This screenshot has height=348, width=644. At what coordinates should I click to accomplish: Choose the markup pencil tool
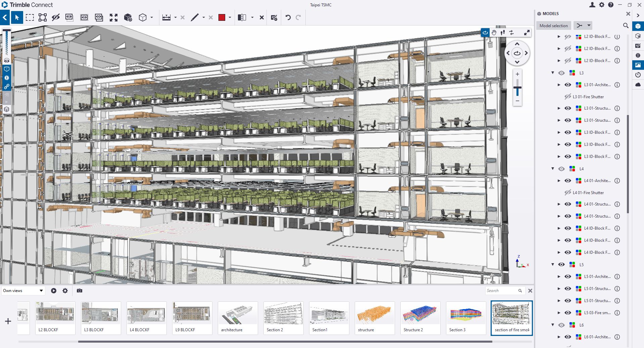[195, 17]
